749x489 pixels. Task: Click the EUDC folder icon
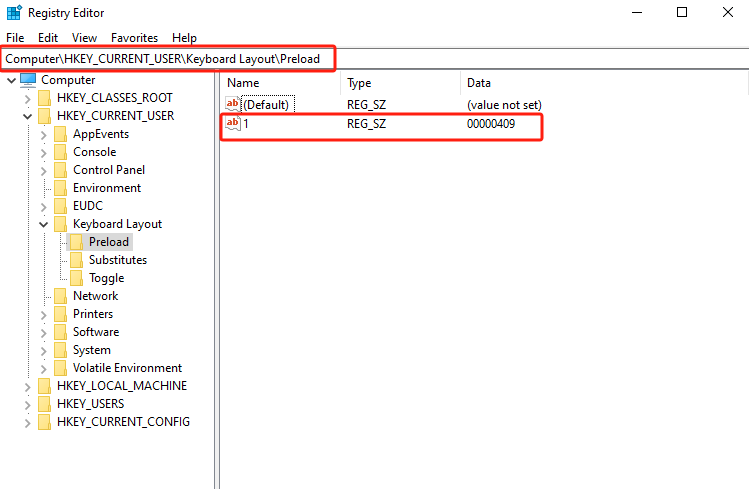pyautogui.click(x=60, y=206)
